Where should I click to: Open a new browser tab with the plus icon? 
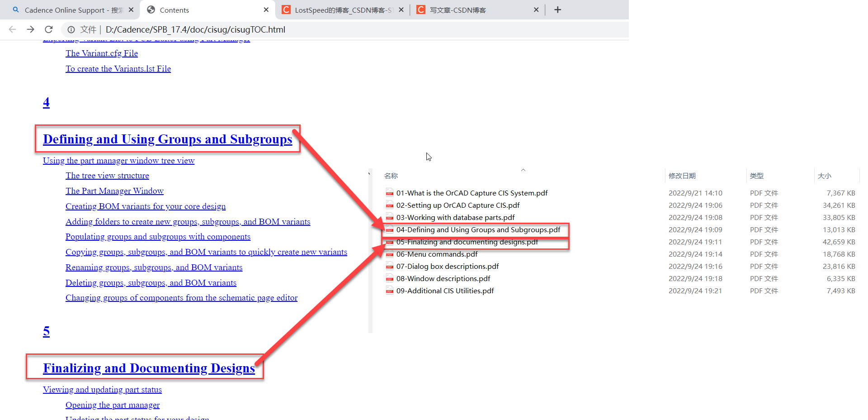click(557, 10)
